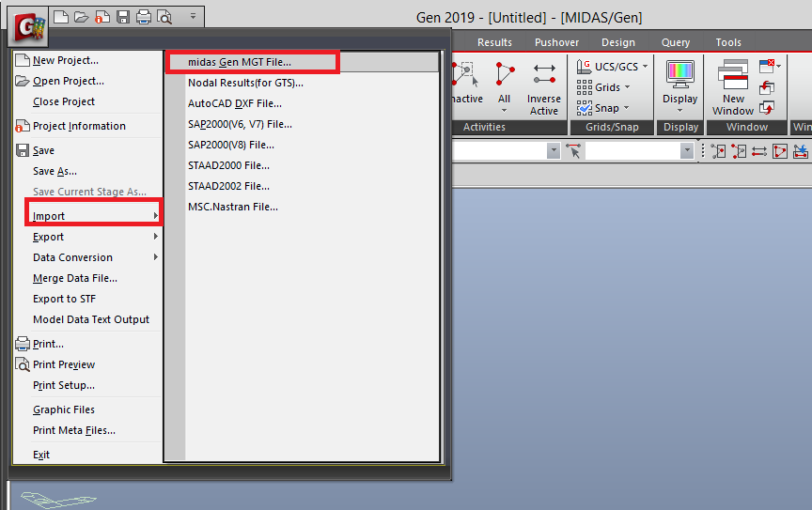Click the Project Information quick-access icon

click(102, 17)
